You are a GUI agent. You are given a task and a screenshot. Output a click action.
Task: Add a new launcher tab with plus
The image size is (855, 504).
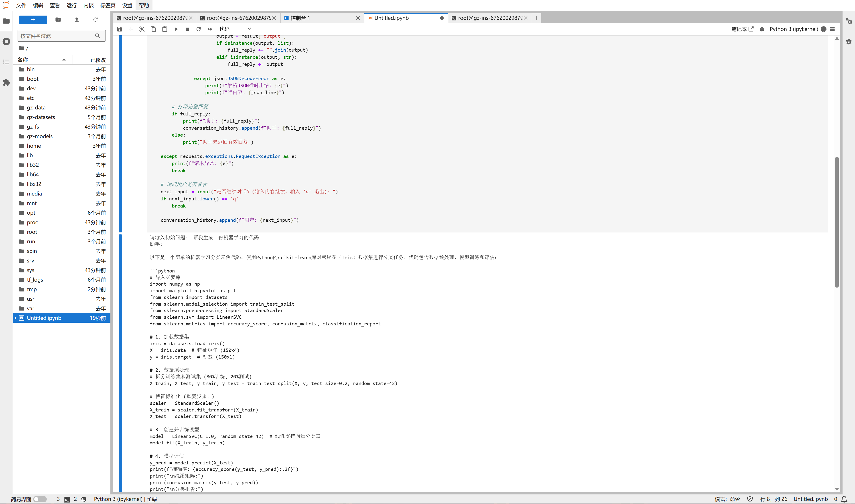click(x=537, y=18)
